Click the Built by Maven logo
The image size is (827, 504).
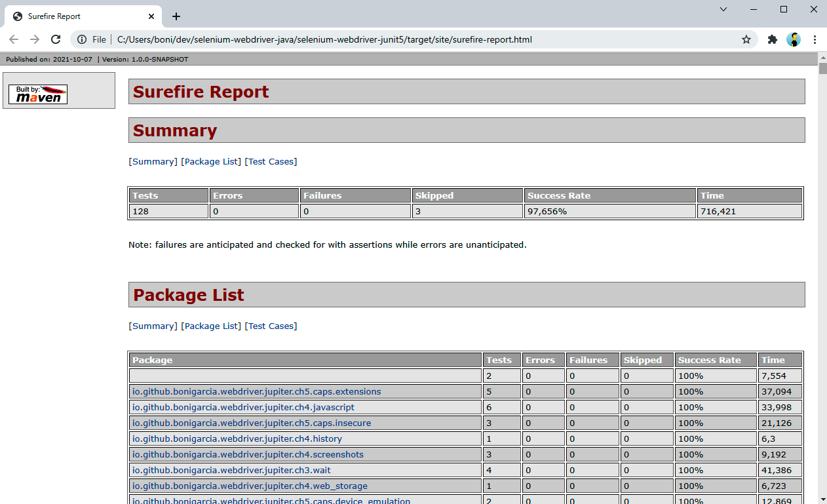38,94
